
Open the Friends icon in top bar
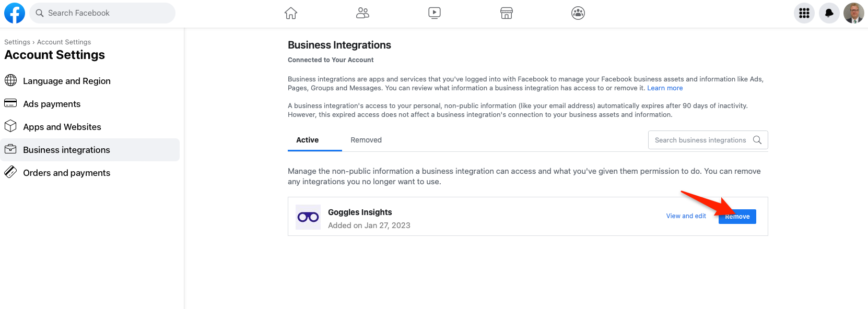362,13
